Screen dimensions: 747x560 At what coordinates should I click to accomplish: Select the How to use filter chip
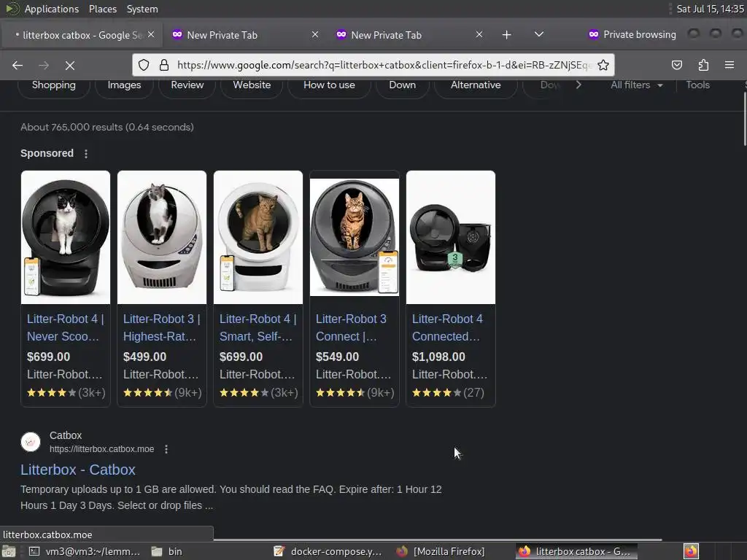coord(329,85)
